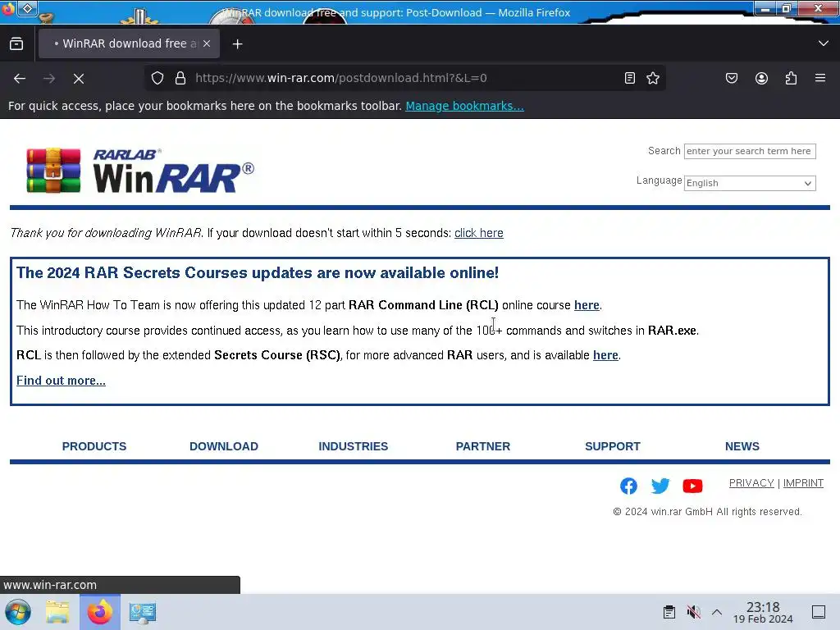Open the INDUSTRIES menu
The width and height of the screenshot is (840, 630).
pyautogui.click(x=353, y=446)
